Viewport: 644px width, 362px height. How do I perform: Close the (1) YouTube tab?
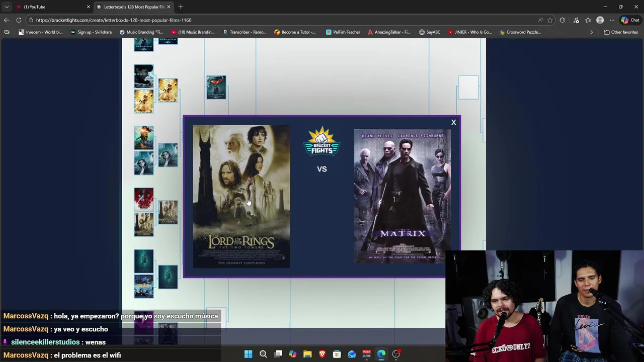tap(89, 7)
